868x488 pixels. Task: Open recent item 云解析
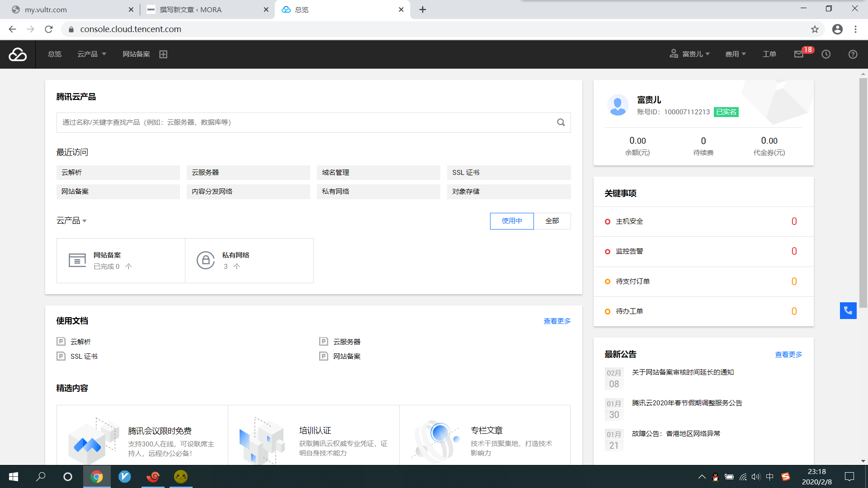[x=118, y=173]
